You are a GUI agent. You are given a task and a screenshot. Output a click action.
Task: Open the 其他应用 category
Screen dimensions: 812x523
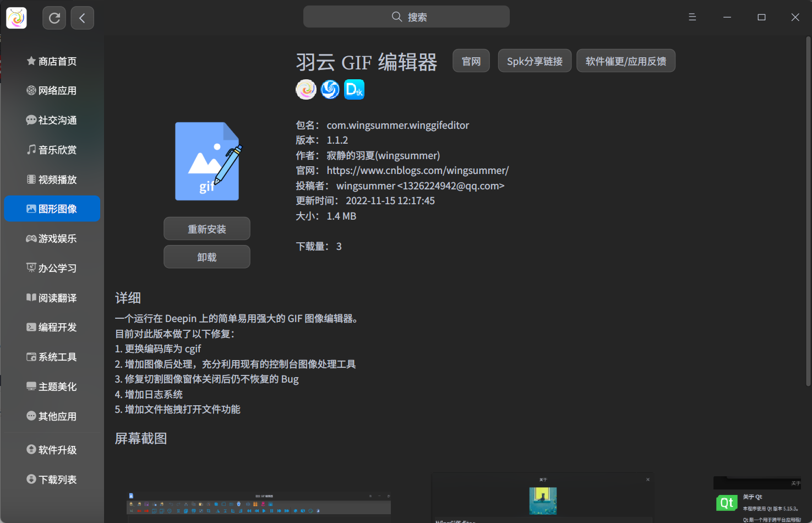pyautogui.click(x=52, y=416)
